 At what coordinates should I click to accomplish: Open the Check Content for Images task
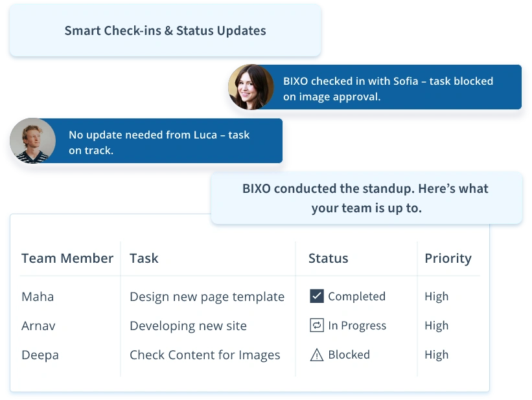point(205,355)
